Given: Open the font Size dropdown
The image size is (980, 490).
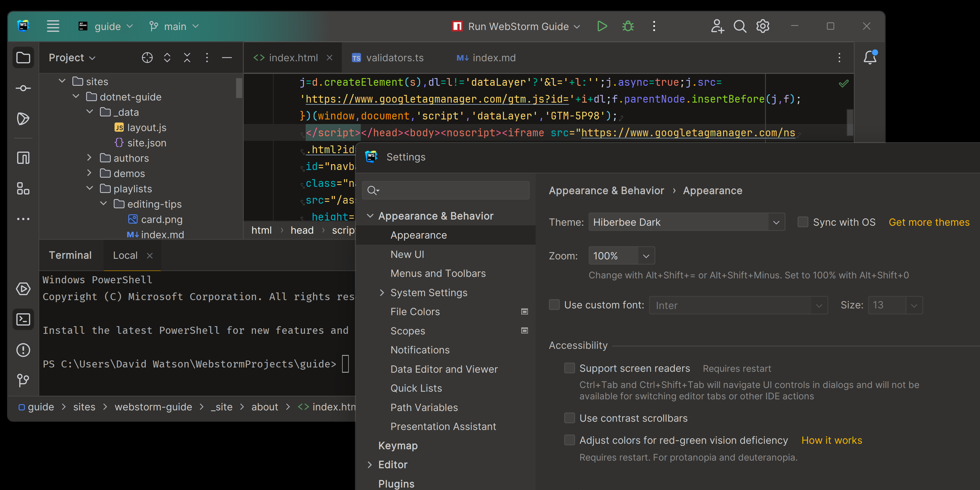Looking at the screenshot, I should [895, 305].
